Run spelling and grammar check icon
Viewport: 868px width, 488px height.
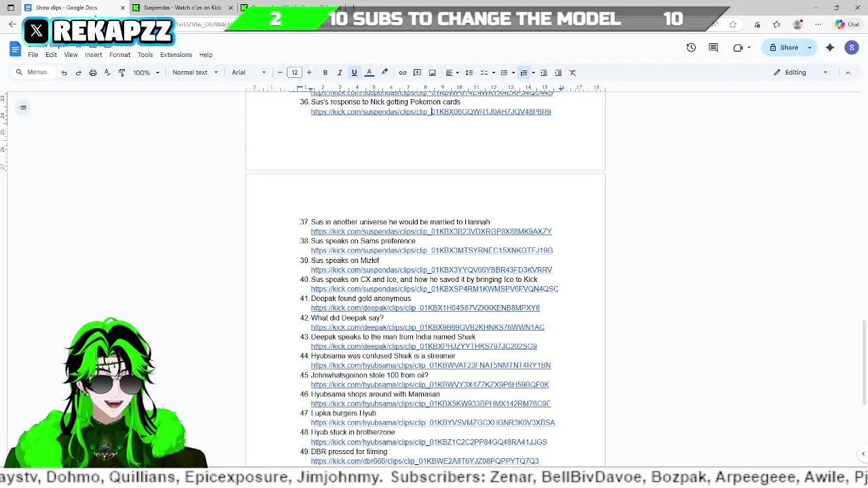tap(107, 73)
